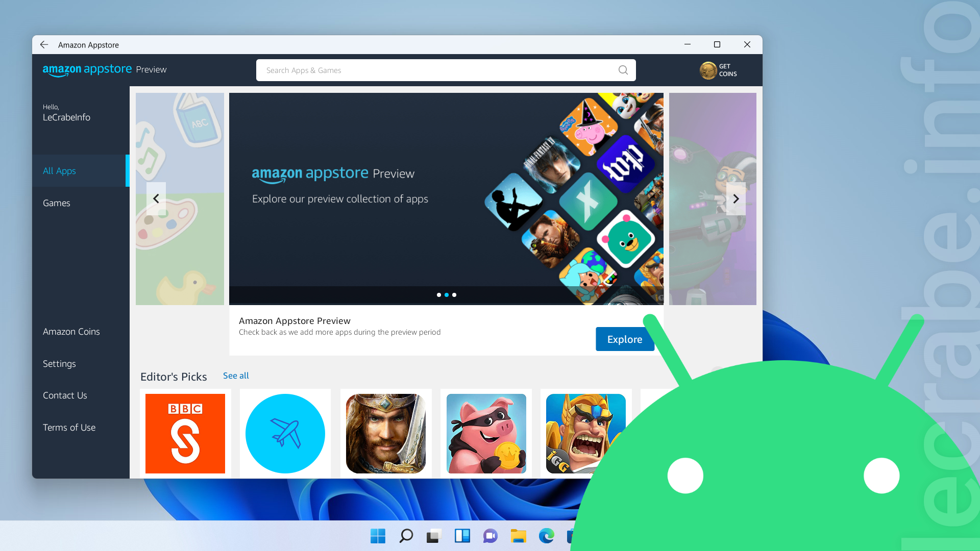
Task: Click See all for Editor's Picks
Action: coord(236,375)
